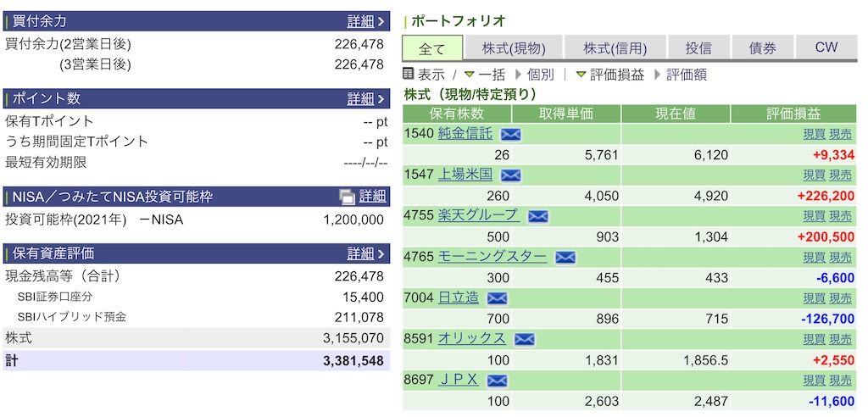Click the 表示 table icon
The height and width of the screenshot is (417, 868).
pyautogui.click(x=409, y=74)
